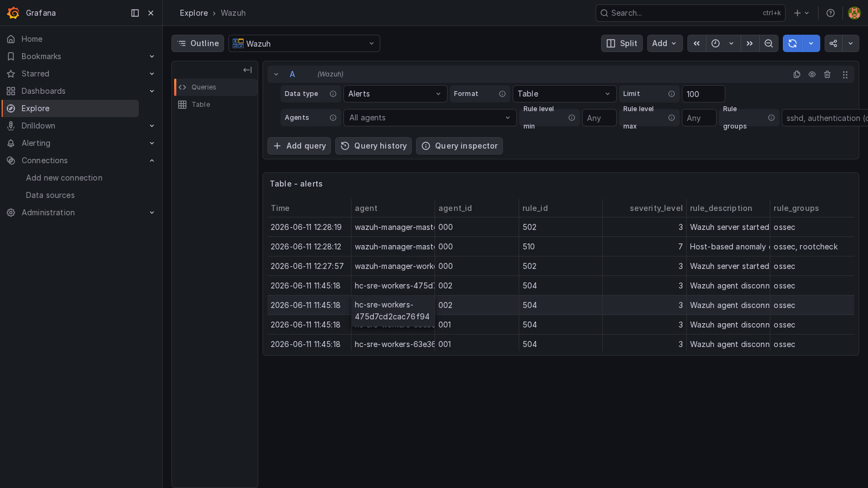868x488 pixels.
Task: Open Alerting in the sidebar
Action: pyautogui.click(x=36, y=143)
